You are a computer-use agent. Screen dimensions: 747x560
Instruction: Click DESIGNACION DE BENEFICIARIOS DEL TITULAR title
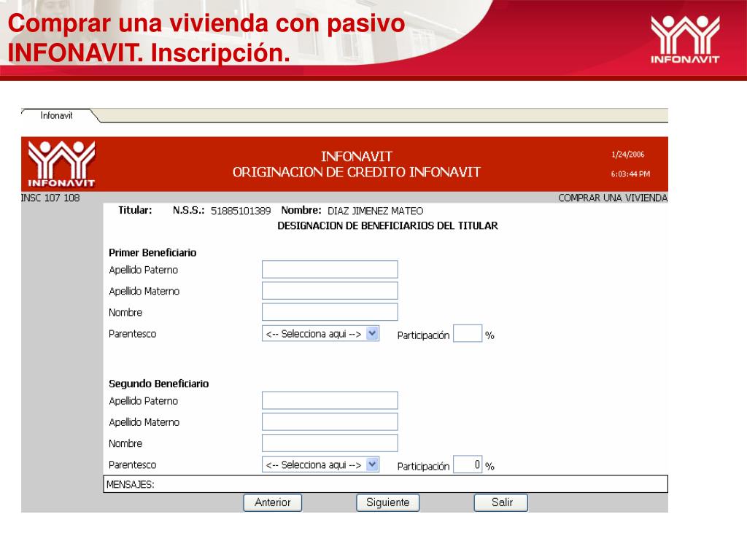388,226
